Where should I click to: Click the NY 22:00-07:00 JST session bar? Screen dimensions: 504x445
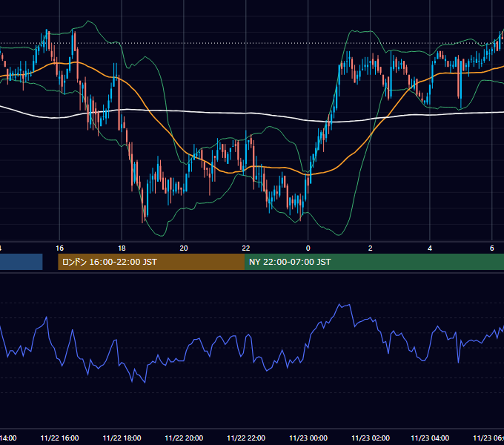point(374,262)
